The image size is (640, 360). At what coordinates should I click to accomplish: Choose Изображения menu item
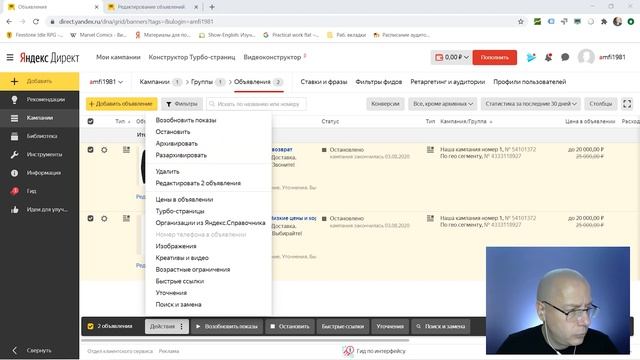(176, 246)
